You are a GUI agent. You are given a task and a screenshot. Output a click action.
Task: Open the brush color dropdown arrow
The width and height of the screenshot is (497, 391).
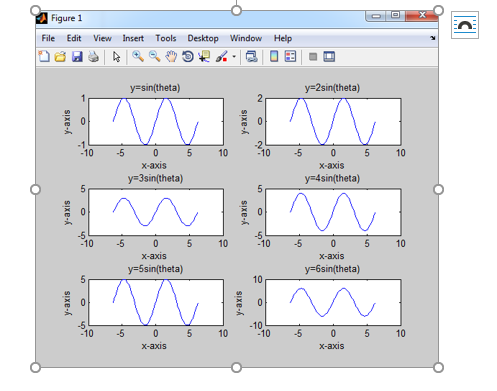pyautogui.click(x=234, y=57)
